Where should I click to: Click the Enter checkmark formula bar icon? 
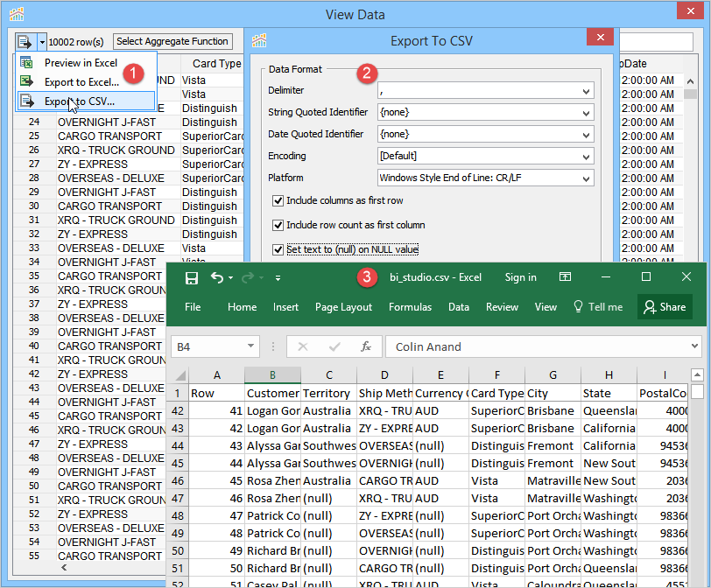334,347
